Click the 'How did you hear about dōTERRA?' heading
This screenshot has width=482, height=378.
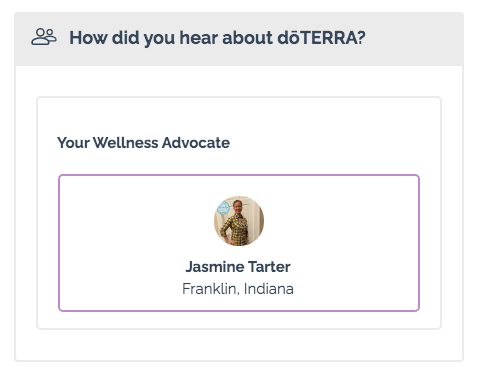[217, 38]
